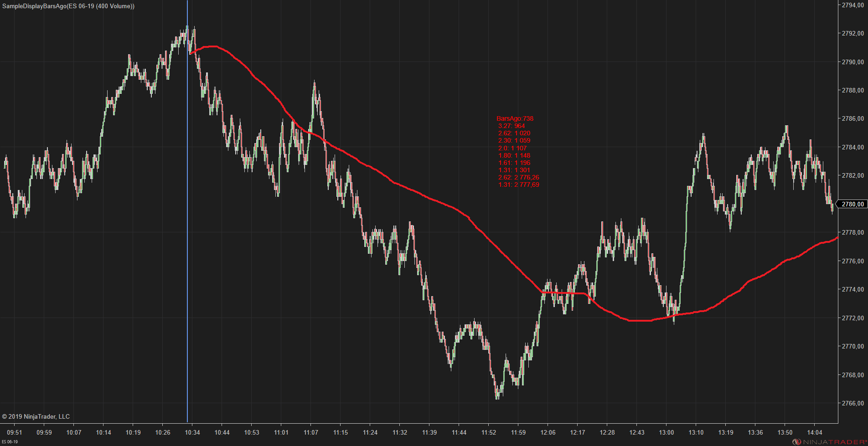Click the 2786,00 price axis label
868x446 pixels.
click(x=852, y=118)
